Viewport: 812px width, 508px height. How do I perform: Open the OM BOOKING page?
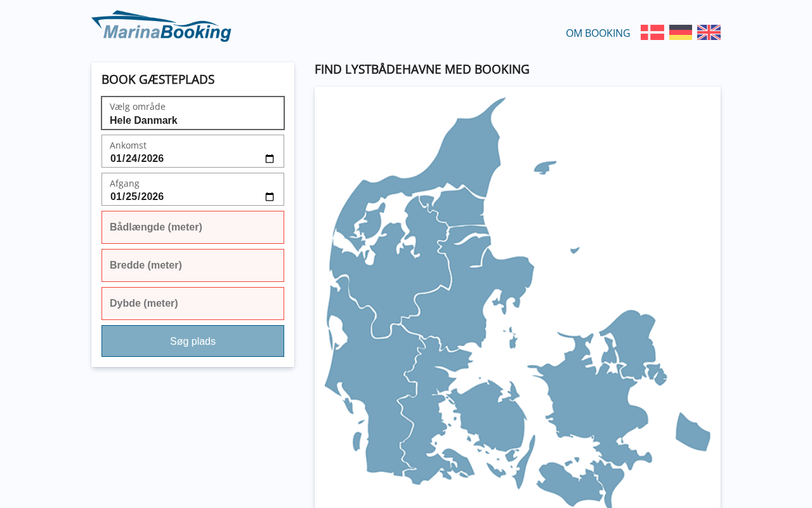(x=598, y=33)
